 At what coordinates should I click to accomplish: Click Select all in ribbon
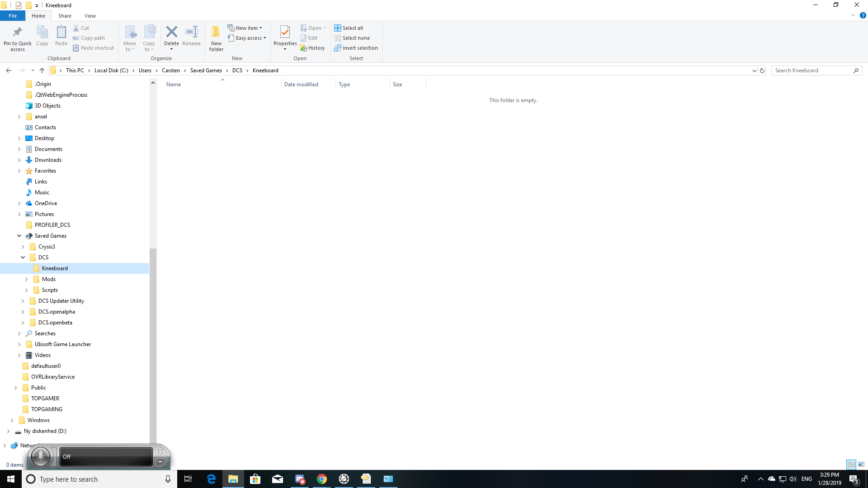point(349,28)
